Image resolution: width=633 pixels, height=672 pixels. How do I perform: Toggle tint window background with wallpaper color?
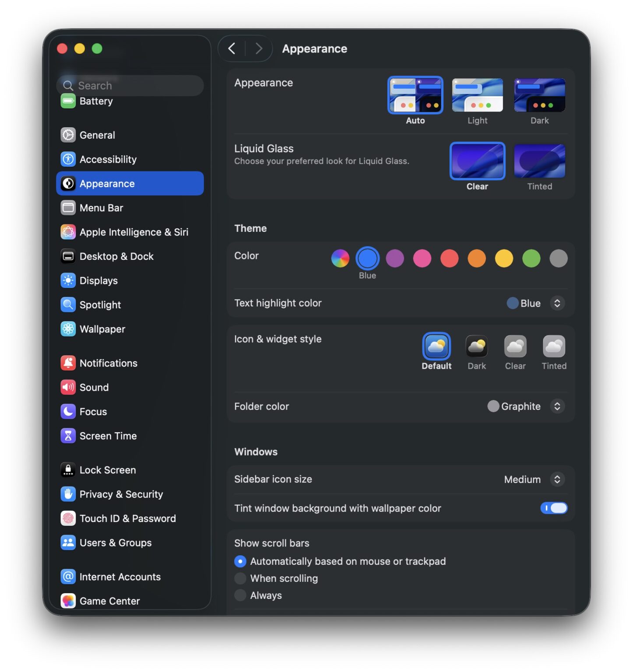554,508
